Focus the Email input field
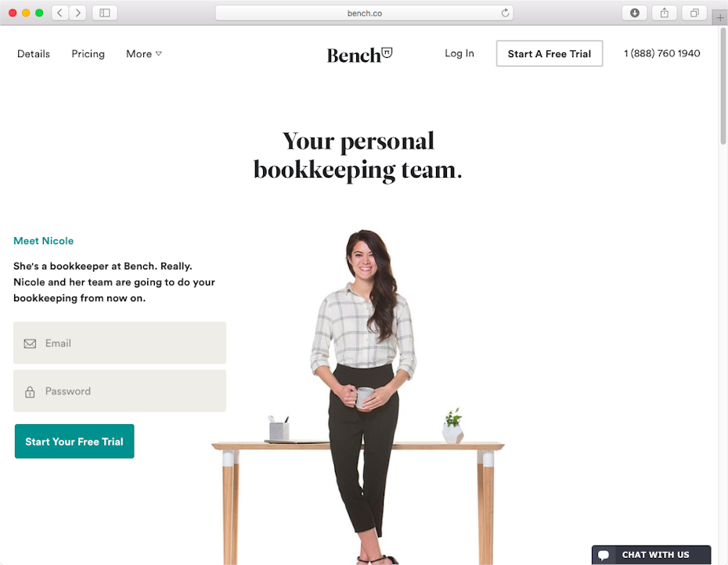728x565 pixels. point(120,343)
